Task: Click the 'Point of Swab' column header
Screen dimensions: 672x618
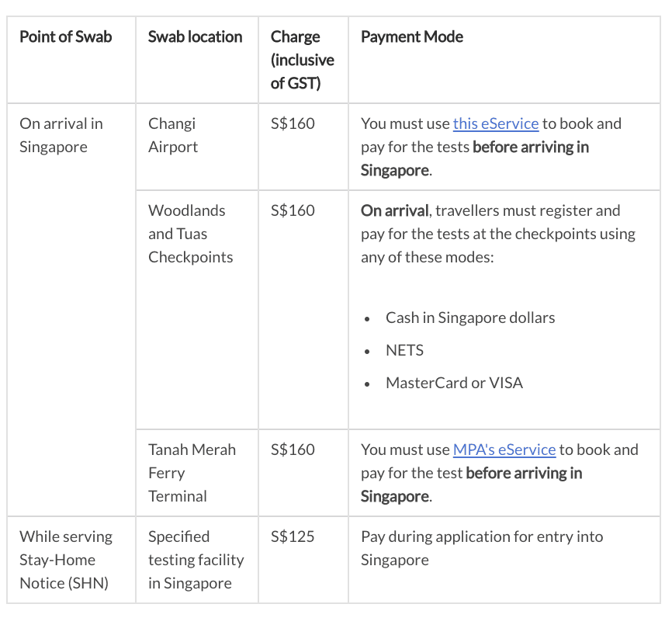Action: pyautogui.click(x=66, y=37)
